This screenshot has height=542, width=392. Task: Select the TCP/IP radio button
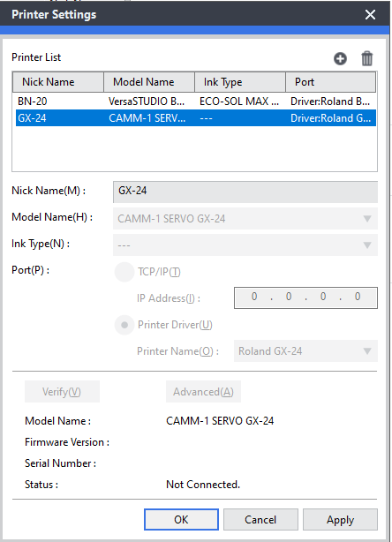coord(124,272)
